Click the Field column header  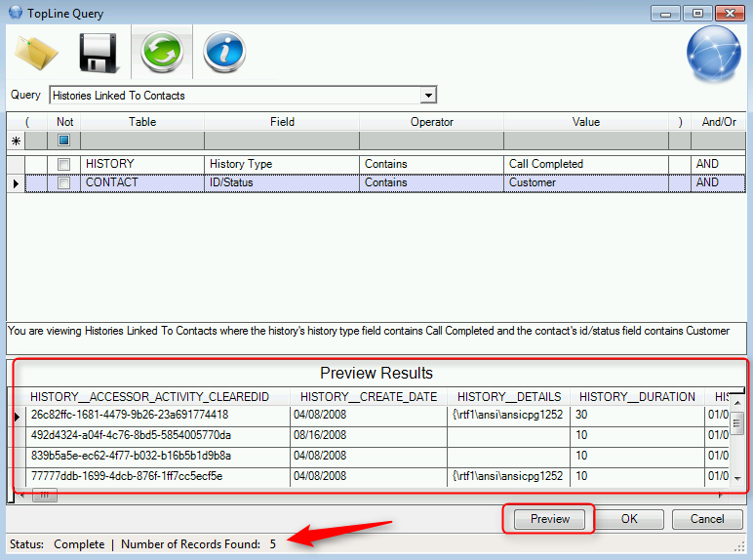[282, 122]
